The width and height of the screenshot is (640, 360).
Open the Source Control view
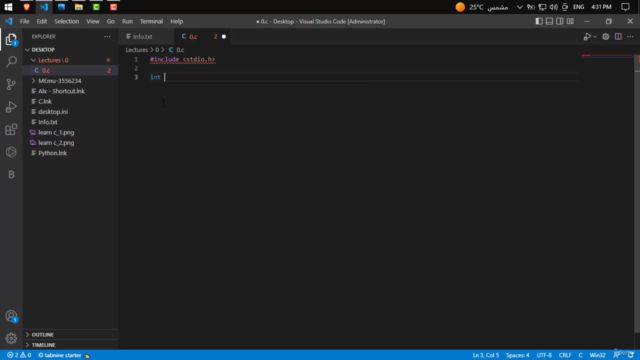(11, 84)
